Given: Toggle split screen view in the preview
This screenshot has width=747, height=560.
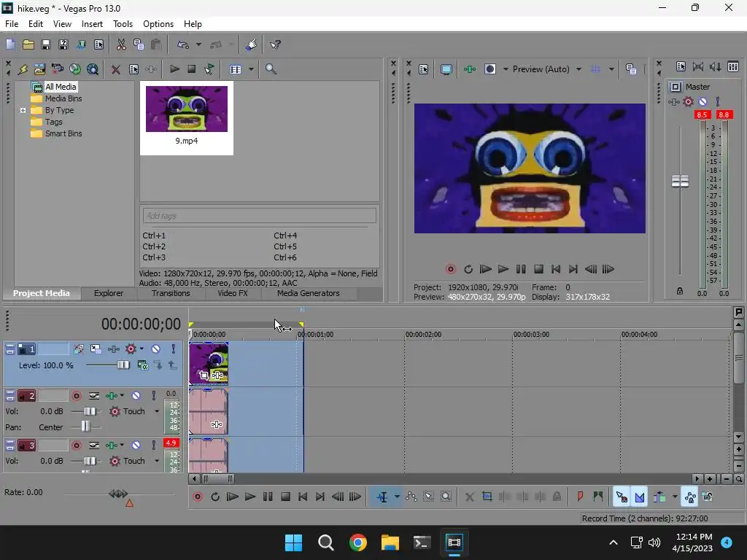Looking at the screenshot, I should [x=489, y=69].
